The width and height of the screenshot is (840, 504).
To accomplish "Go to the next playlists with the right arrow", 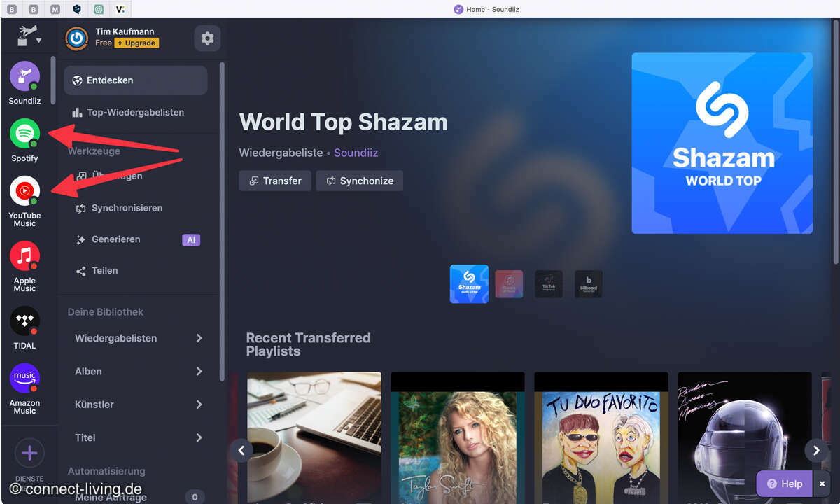I will click(x=816, y=450).
